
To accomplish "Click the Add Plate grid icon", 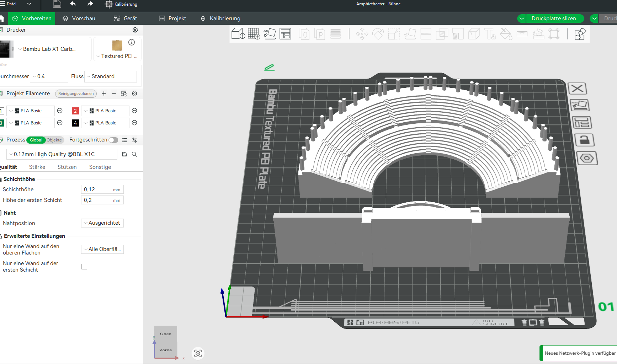I will (x=254, y=34).
